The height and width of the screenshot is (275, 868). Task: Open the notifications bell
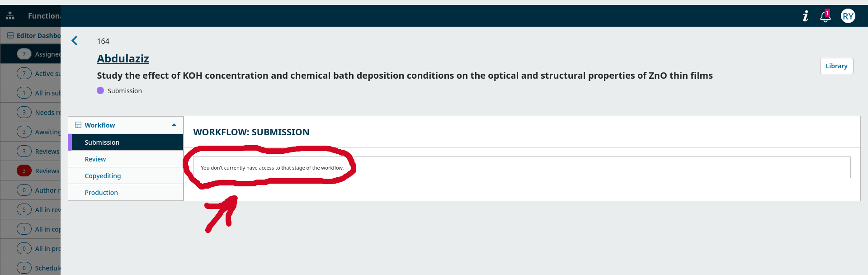pos(825,17)
